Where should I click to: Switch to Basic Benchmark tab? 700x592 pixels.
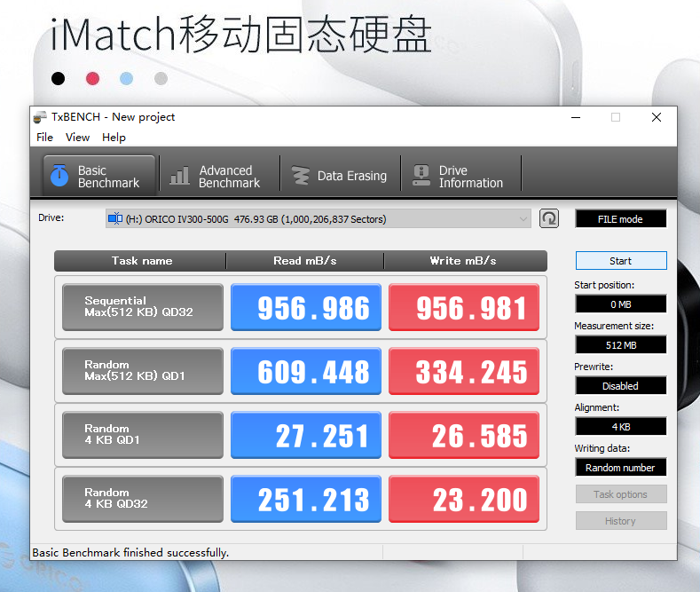click(99, 176)
